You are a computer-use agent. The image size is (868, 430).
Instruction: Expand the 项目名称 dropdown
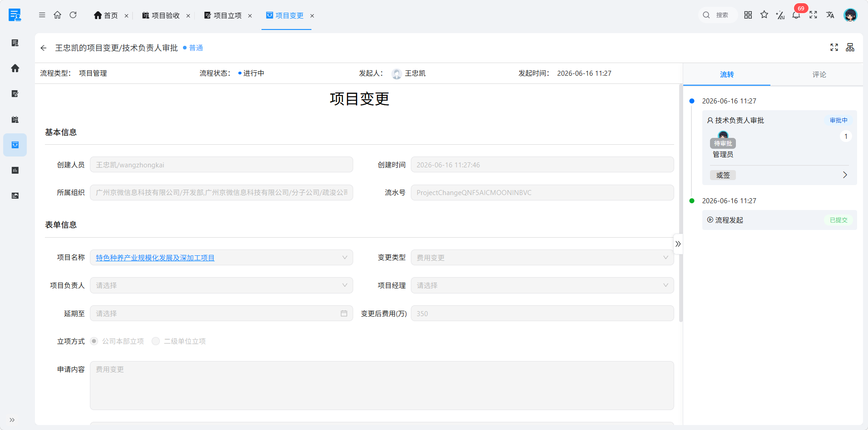tap(345, 258)
